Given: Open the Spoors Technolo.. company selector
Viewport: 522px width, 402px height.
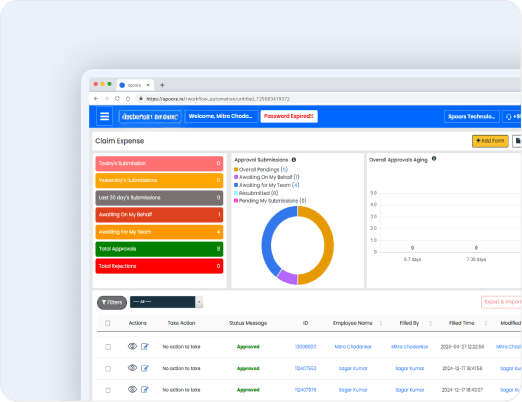Looking at the screenshot, I should pyautogui.click(x=472, y=117).
